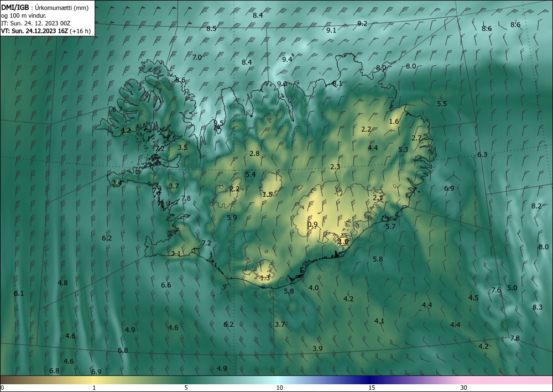Click the 9.0 value near north coast
Image resolution: width=553 pixels, height=392 pixels.
point(282,84)
